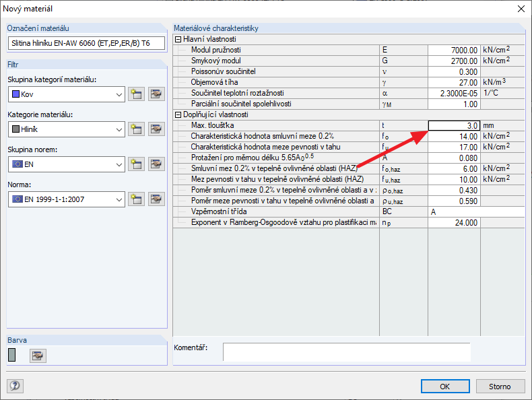The width and height of the screenshot is (532, 400).
Task: Confirm with OK button
Action: pyautogui.click(x=445, y=386)
